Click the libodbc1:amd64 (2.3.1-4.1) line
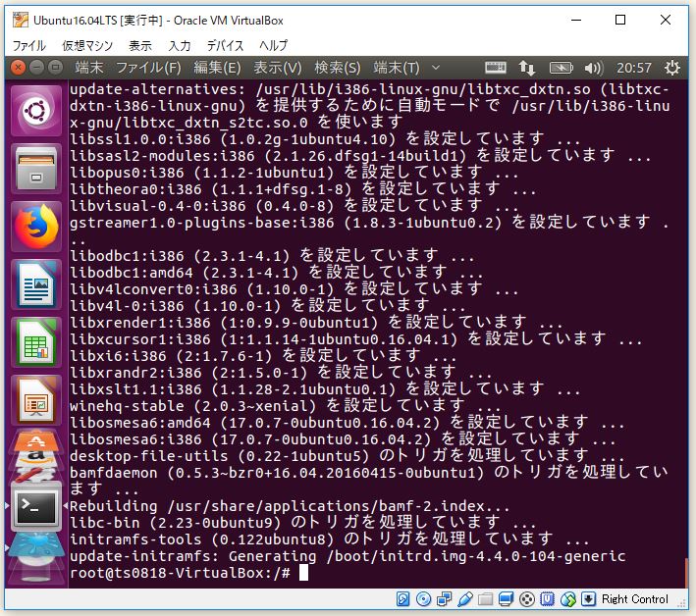696x616 pixels. click(x=276, y=273)
